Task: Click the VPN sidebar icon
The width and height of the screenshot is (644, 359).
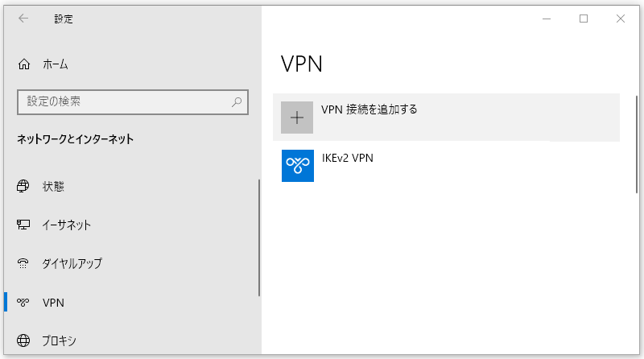Action: [23, 303]
